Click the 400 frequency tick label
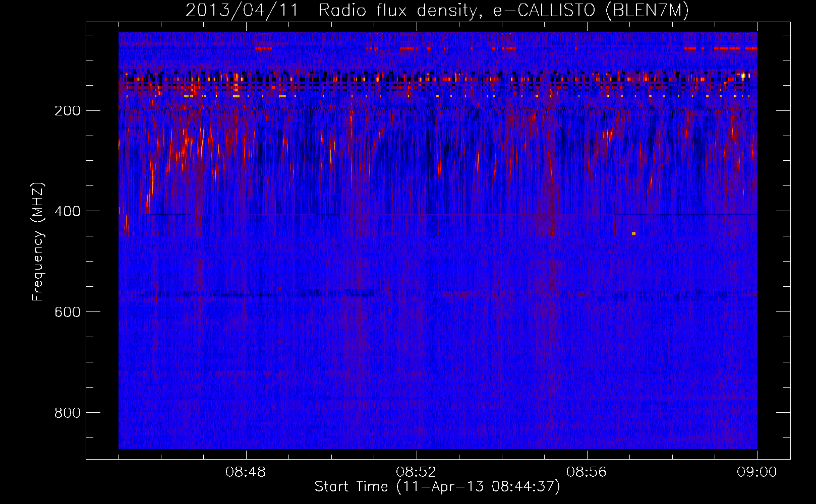Image resolution: width=816 pixels, height=504 pixels. tap(67, 211)
